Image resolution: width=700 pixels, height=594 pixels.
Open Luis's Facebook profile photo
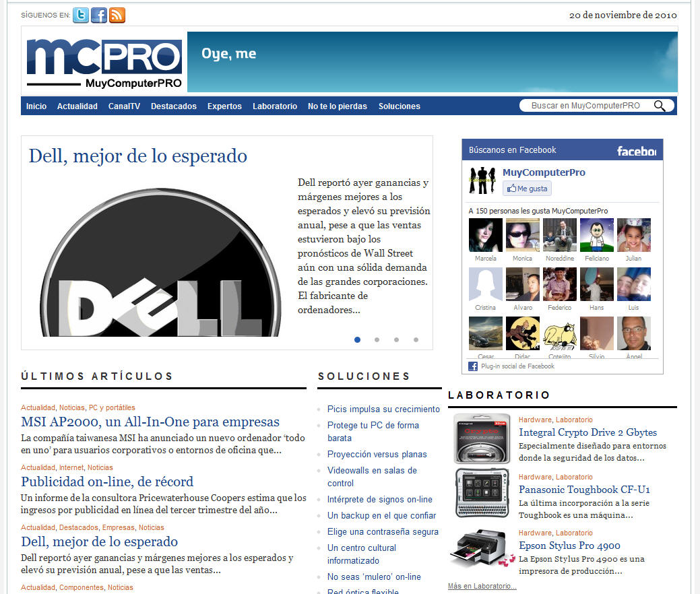click(634, 284)
